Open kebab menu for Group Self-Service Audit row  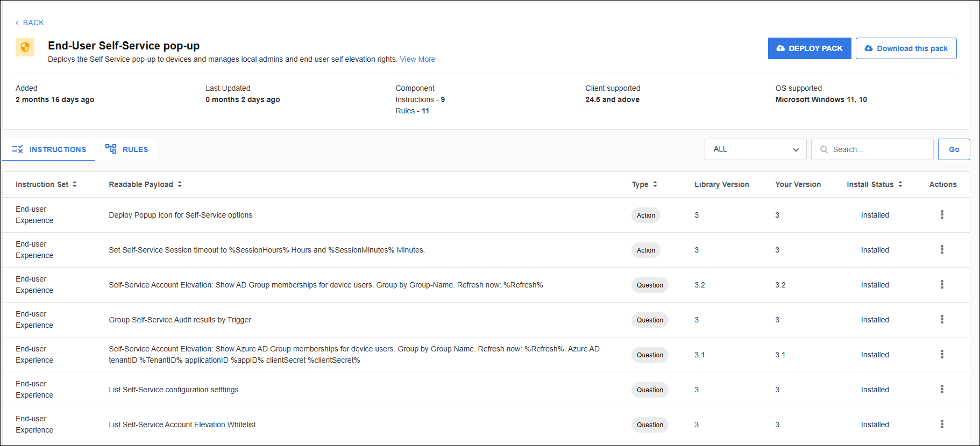click(942, 320)
